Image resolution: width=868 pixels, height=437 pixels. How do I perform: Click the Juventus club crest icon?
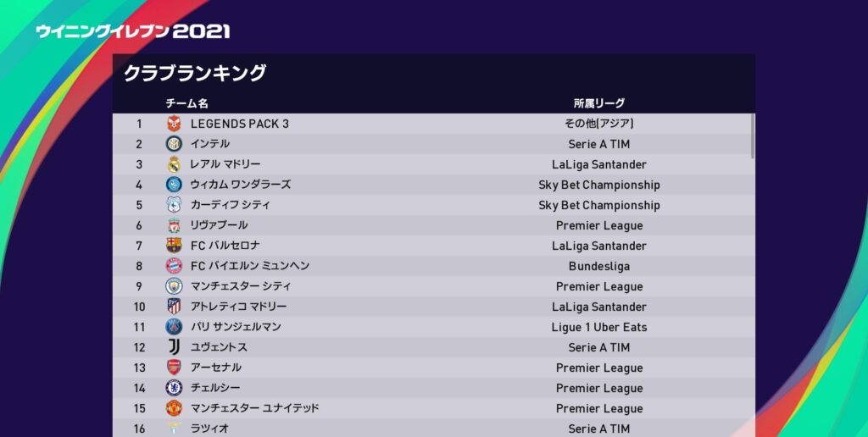click(x=174, y=347)
